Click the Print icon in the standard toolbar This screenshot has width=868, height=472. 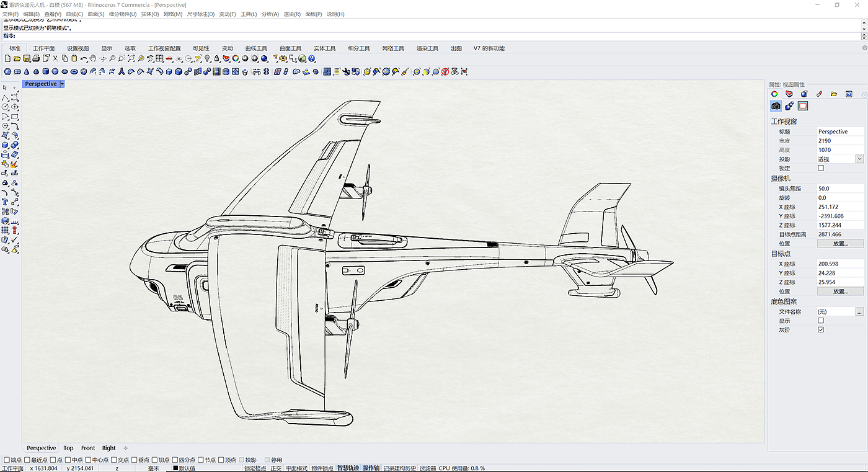[x=36, y=59]
